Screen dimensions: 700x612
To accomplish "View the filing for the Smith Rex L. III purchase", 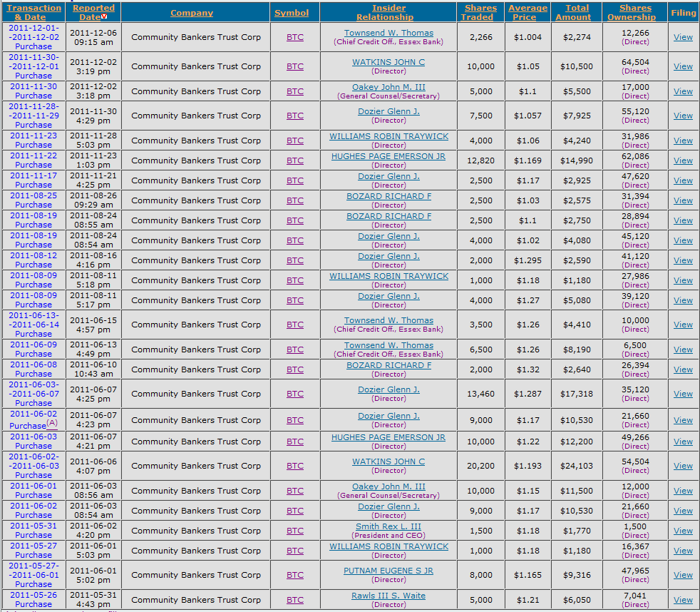I will pyautogui.click(x=683, y=531).
